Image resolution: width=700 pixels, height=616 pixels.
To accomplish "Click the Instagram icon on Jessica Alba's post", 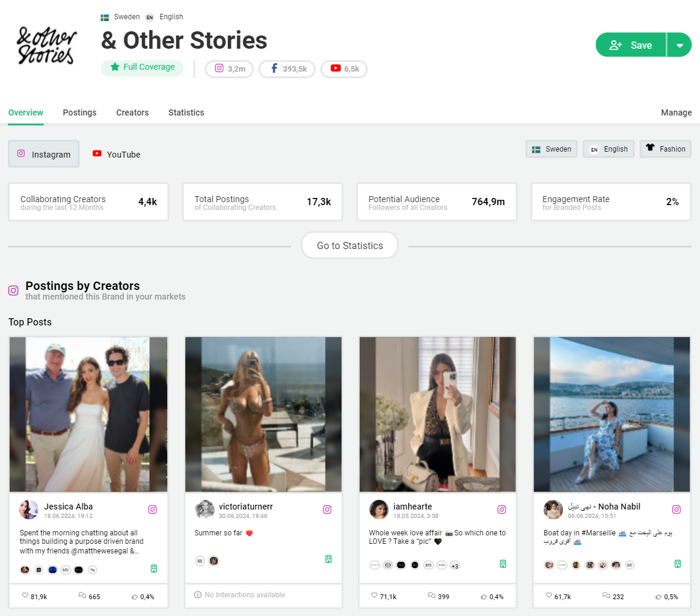I will pos(152,510).
